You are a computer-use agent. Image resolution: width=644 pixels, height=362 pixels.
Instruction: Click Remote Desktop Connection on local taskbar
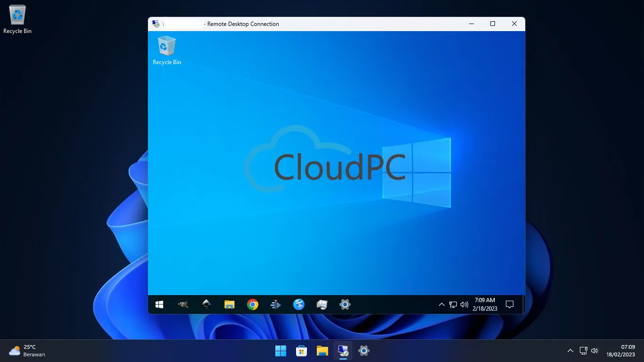pyautogui.click(x=343, y=351)
